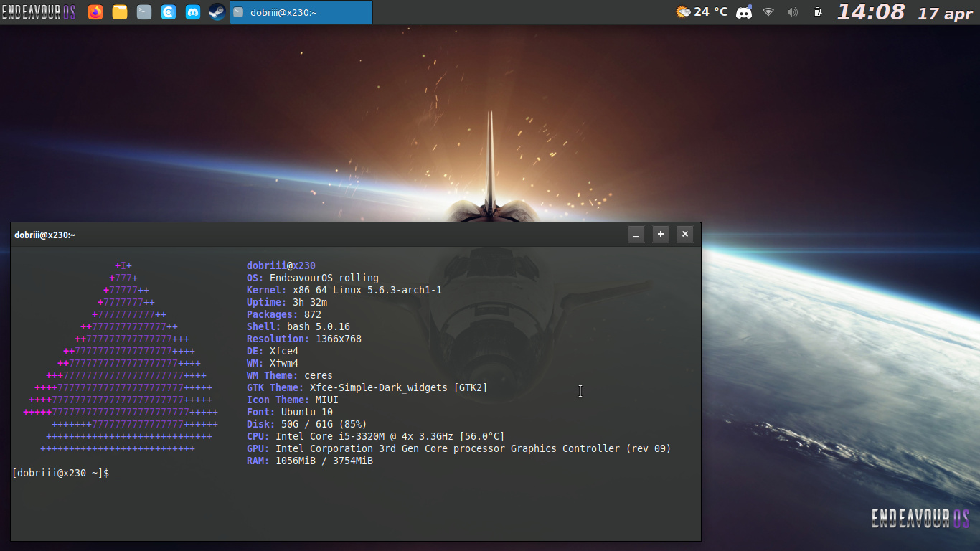Click the 14:08 clock
This screenshot has width=980, height=551.
(871, 12)
